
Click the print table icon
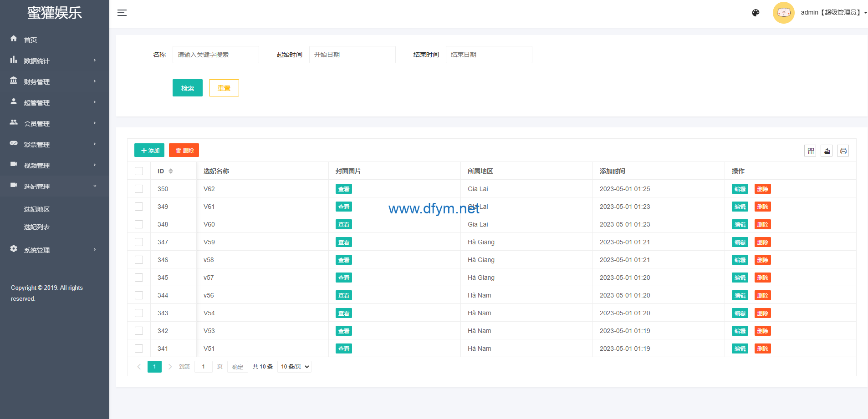tap(843, 151)
